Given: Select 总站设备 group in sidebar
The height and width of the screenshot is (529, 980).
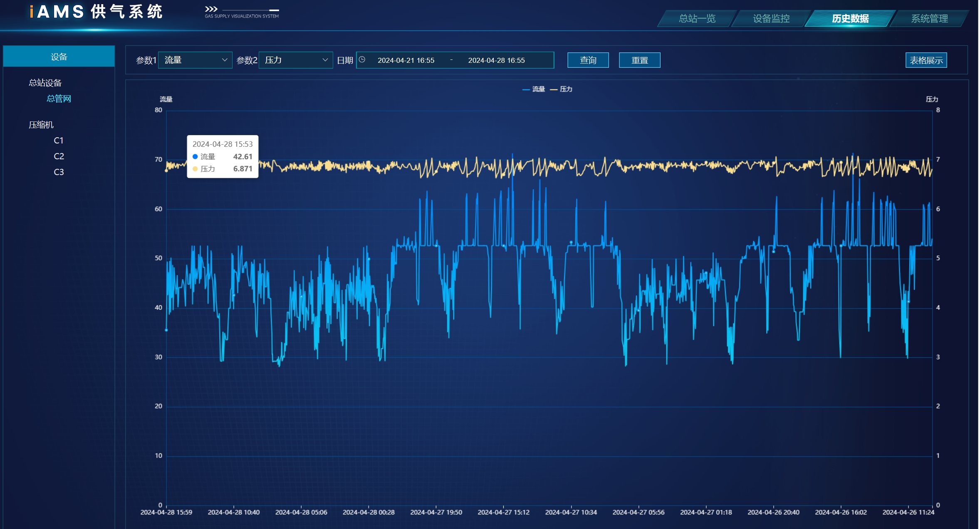Looking at the screenshot, I should pyautogui.click(x=45, y=83).
